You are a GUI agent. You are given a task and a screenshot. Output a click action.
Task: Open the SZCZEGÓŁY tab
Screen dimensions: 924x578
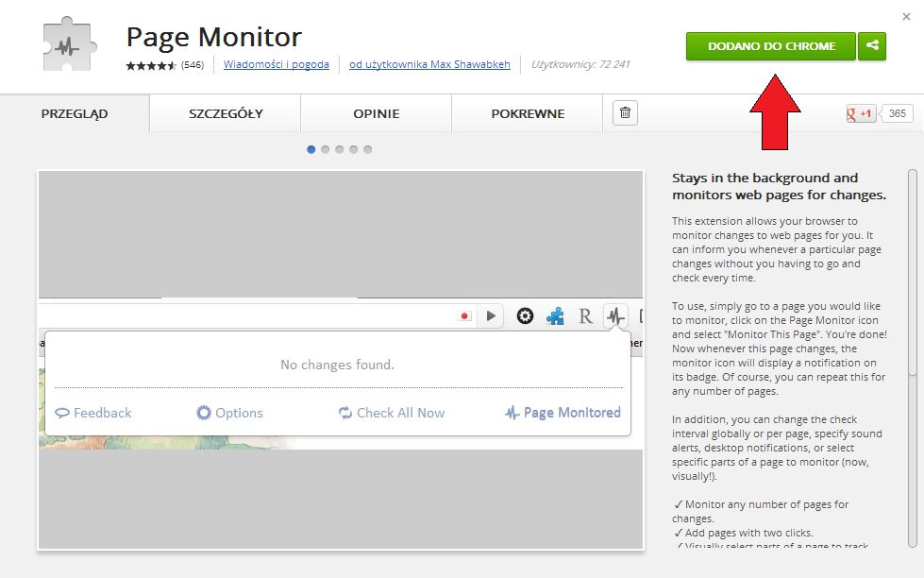pos(226,114)
